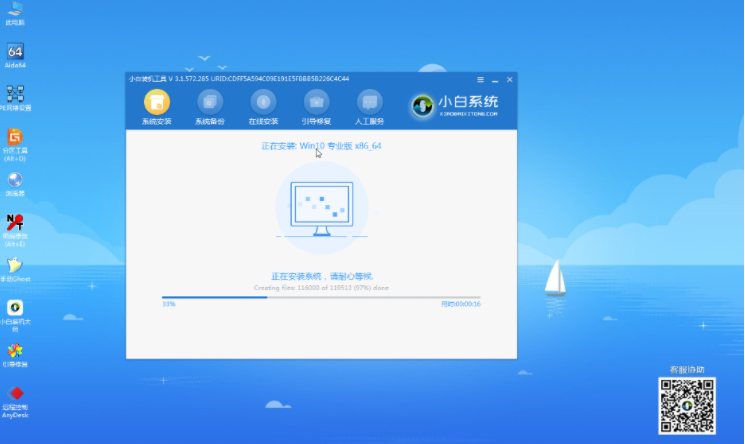
Task: Click the installation progress bar
Action: (x=320, y=297)
